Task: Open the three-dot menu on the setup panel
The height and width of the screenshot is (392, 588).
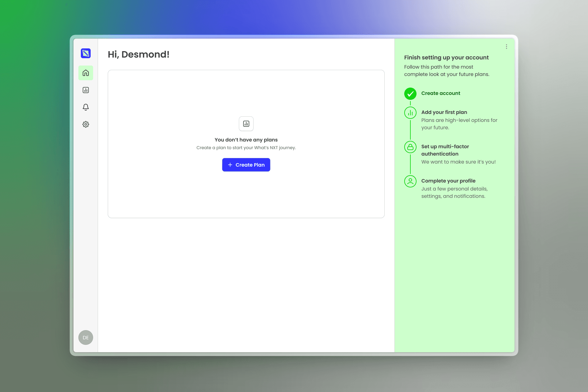Action: [x=506, y=46]
